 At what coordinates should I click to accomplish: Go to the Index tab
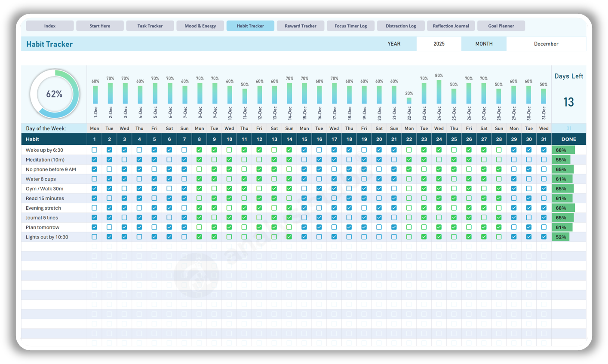(x=49, y=26)
